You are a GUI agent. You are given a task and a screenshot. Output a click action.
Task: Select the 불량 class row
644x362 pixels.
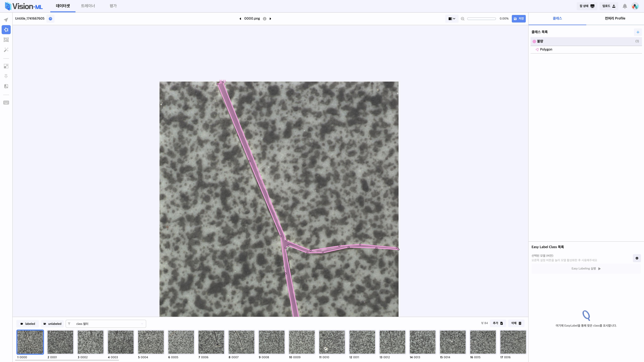coord(586,41)
